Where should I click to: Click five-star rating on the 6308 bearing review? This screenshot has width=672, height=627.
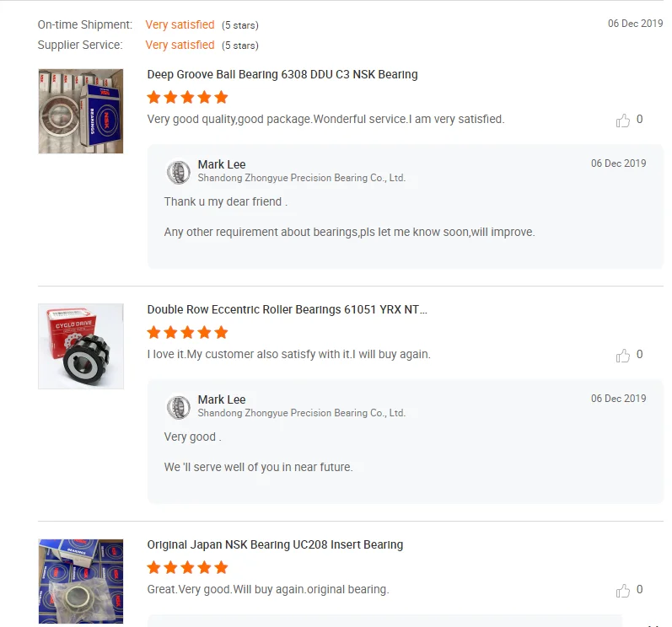(x=187, y=97)
